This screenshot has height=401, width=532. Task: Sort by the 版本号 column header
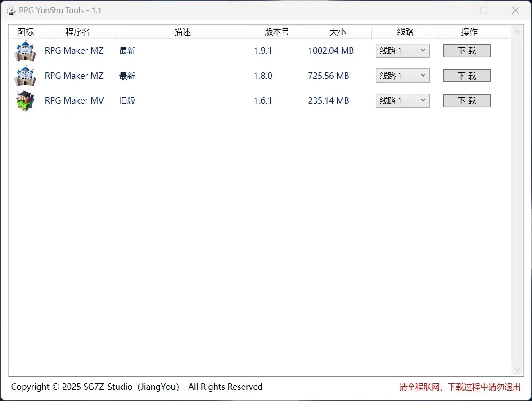[x=277, y=32]
